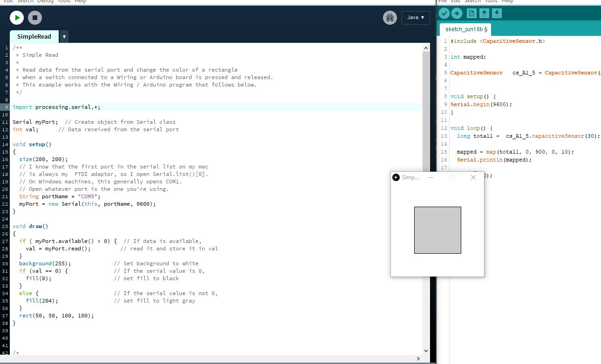Click the Processing editor scroll-down arrow

click(x=426, y=351)
